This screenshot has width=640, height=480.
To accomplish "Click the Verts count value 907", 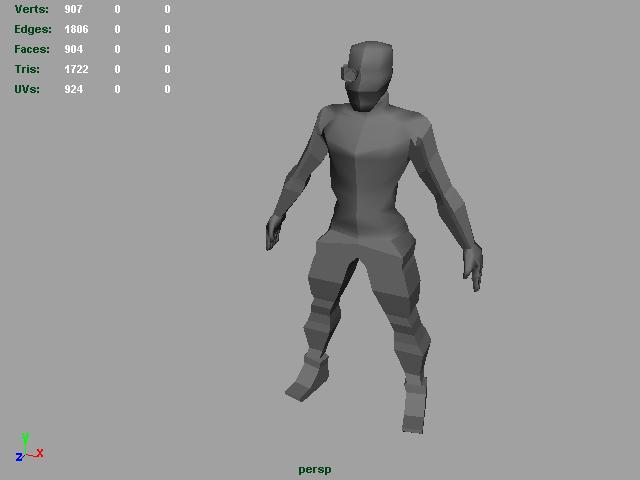I will coord(73,9).
